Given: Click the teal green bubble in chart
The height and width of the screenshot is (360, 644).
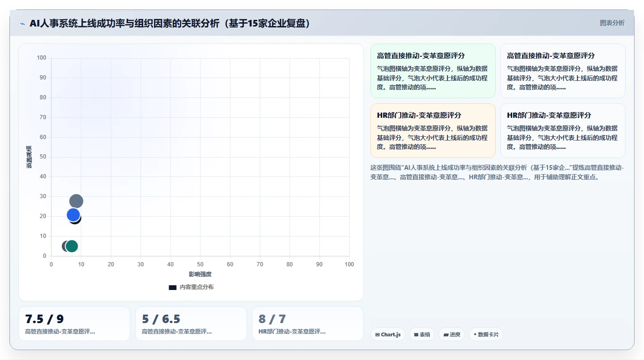Looking at the screenshot, I should tap(72, 246).
